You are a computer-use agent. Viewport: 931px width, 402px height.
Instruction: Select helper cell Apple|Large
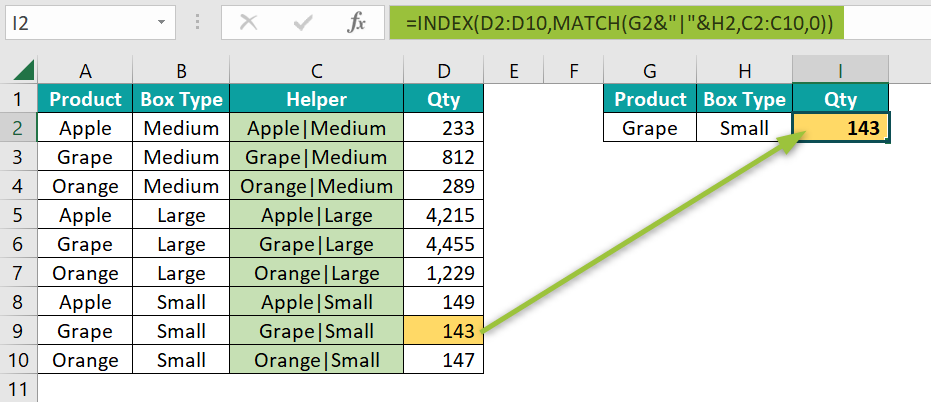[x=316, y=215]
